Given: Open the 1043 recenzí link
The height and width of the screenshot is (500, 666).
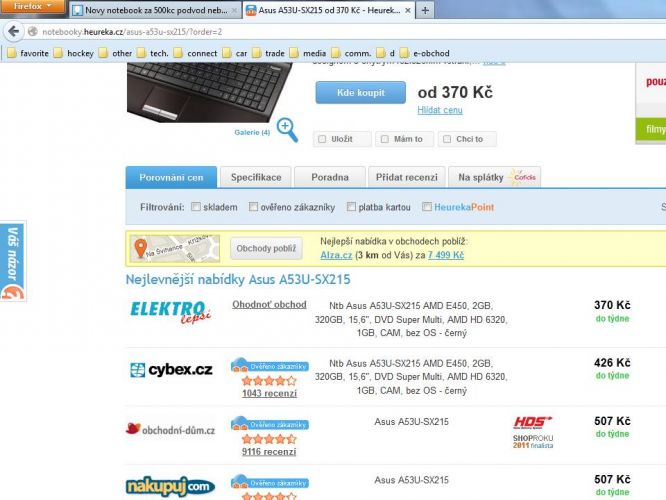Looking at the screenshot, I should tap(269, 393).
